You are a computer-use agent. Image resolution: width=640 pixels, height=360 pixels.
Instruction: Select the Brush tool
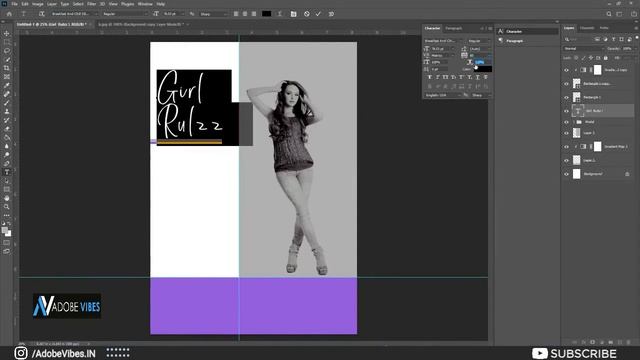[7, 103]
